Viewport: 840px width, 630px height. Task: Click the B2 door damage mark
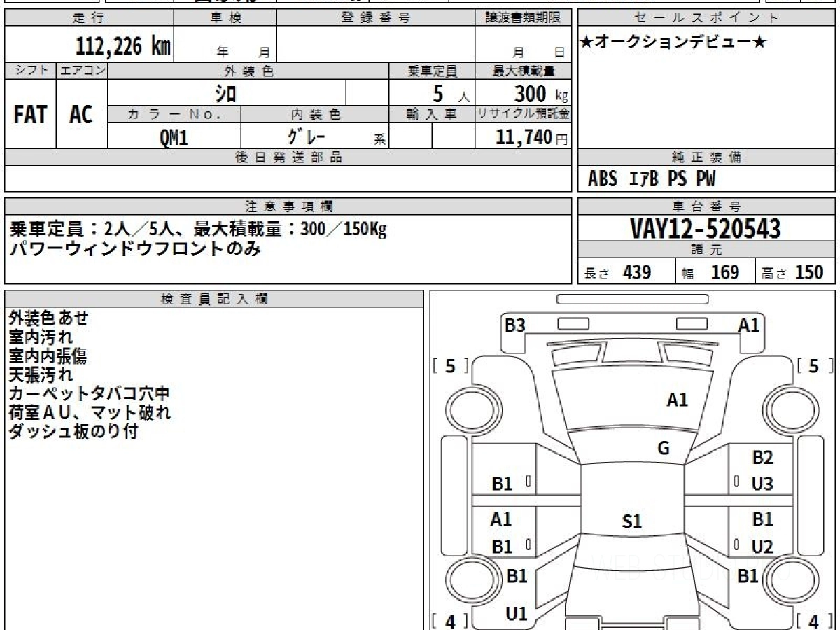coord(762,458)
